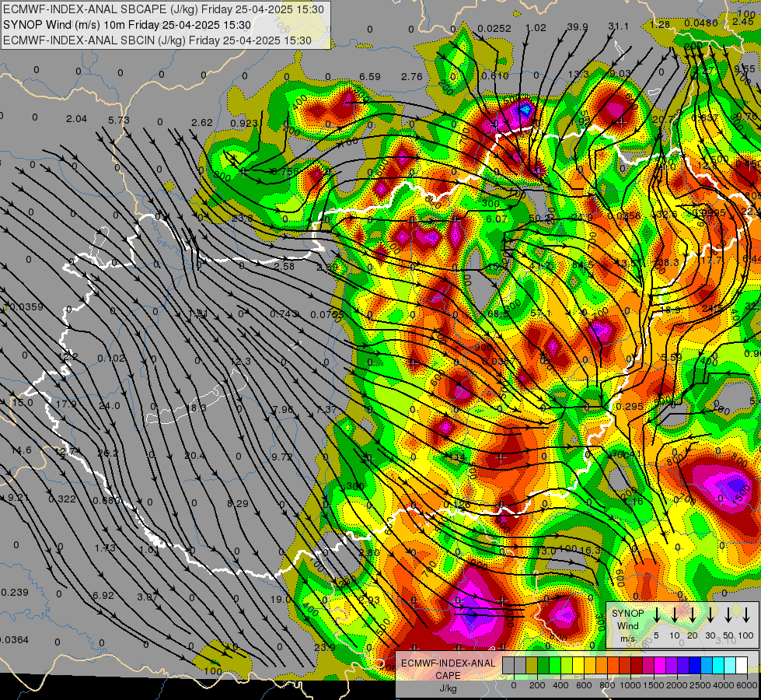
Task: Pick the white swatch above 6000
Action: (x=741, y=666)
